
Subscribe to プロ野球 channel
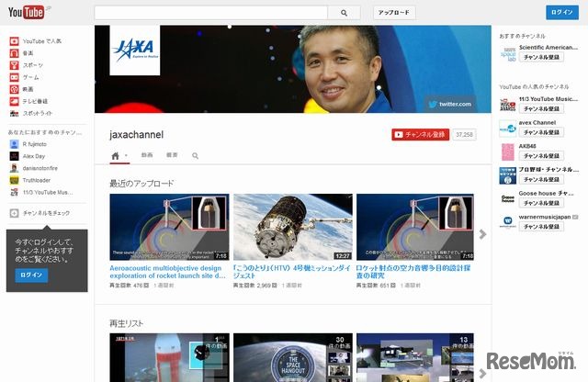coord(541,180)
